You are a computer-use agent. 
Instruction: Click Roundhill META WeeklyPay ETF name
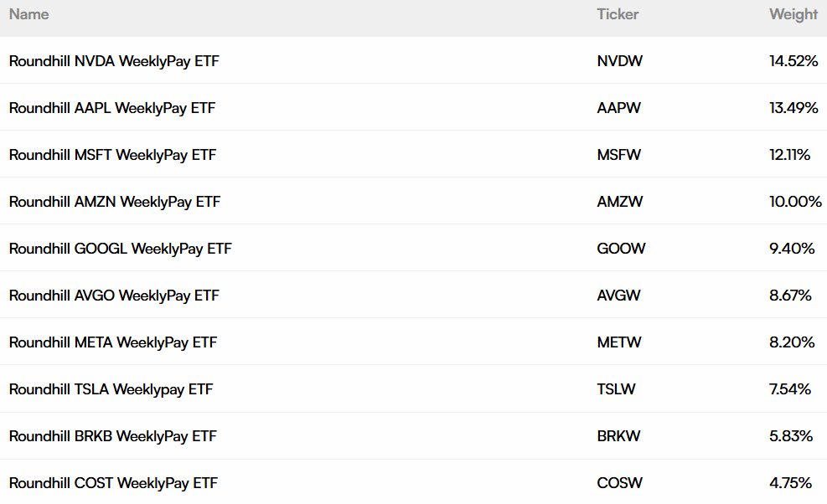pyautogui.click(x=113, y=342)
